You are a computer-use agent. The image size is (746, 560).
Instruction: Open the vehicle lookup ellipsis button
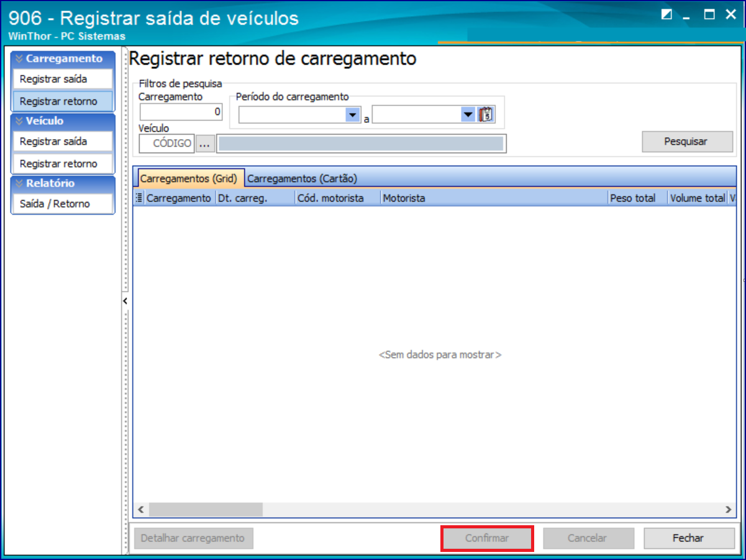[206, 143]
